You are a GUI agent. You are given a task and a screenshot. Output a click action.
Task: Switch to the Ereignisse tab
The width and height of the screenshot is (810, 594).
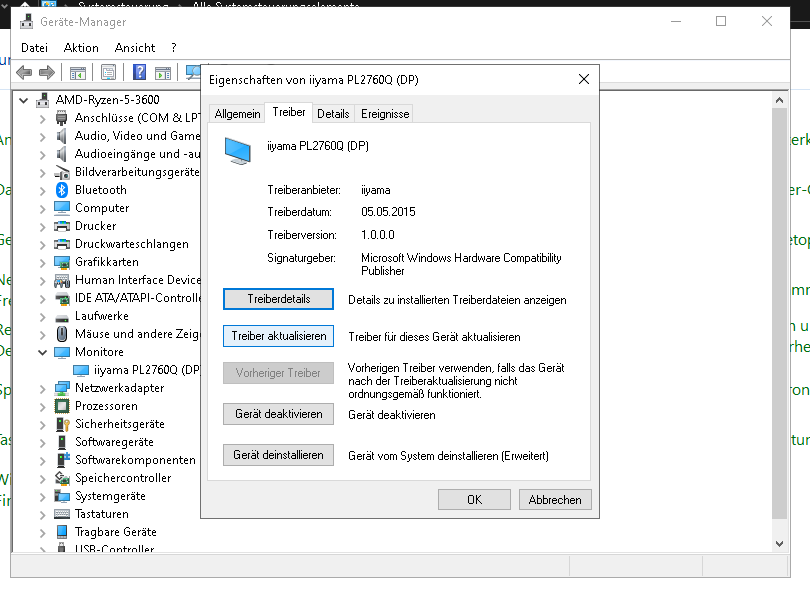[385, 114]
